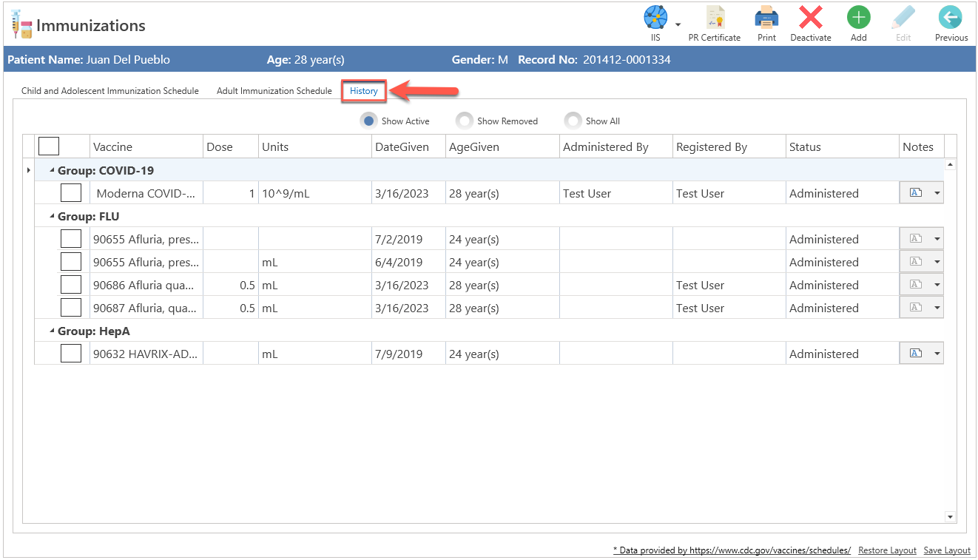The image size is (978, 560).
Task: Switch to Adult Immunization Schedule tab
Action: point(274,91)
